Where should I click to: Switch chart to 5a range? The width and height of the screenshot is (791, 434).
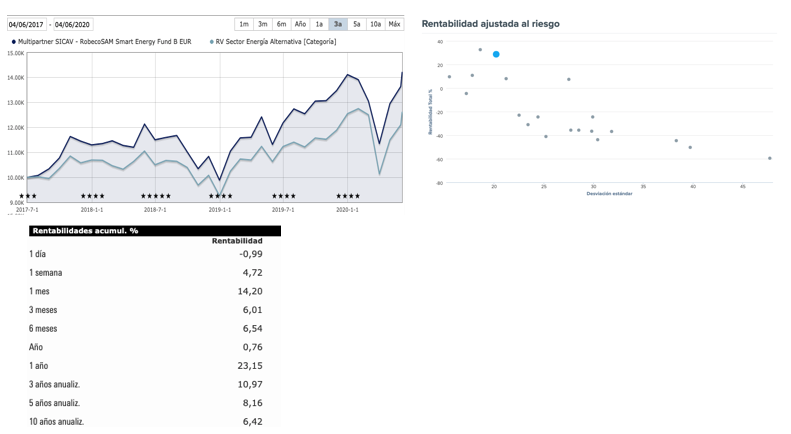[357, 24]
